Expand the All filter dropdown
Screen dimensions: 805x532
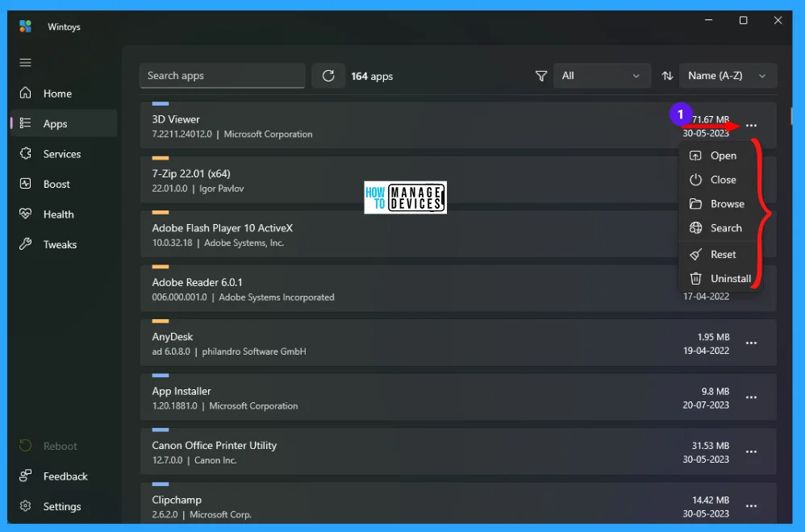(x=602, y=76)
